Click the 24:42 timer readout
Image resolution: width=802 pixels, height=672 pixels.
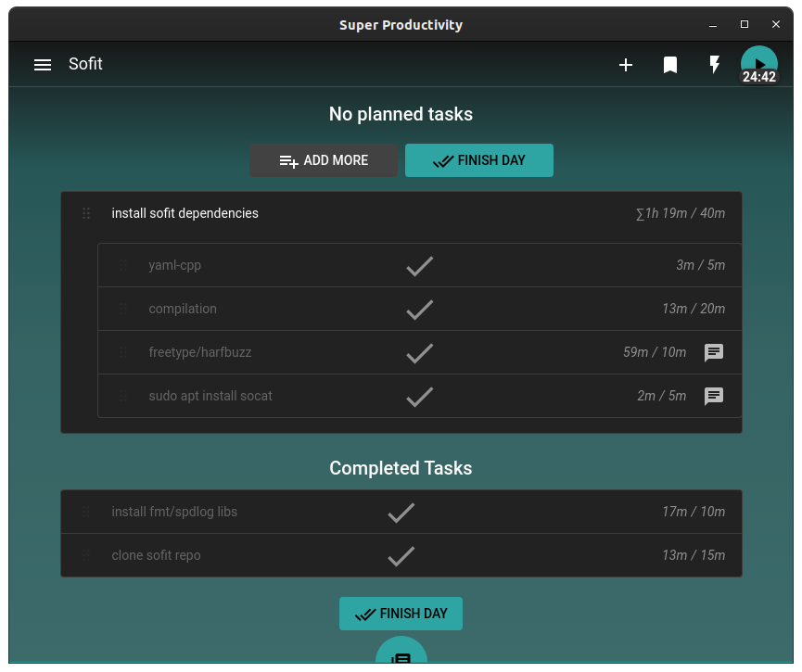point(759,77)
